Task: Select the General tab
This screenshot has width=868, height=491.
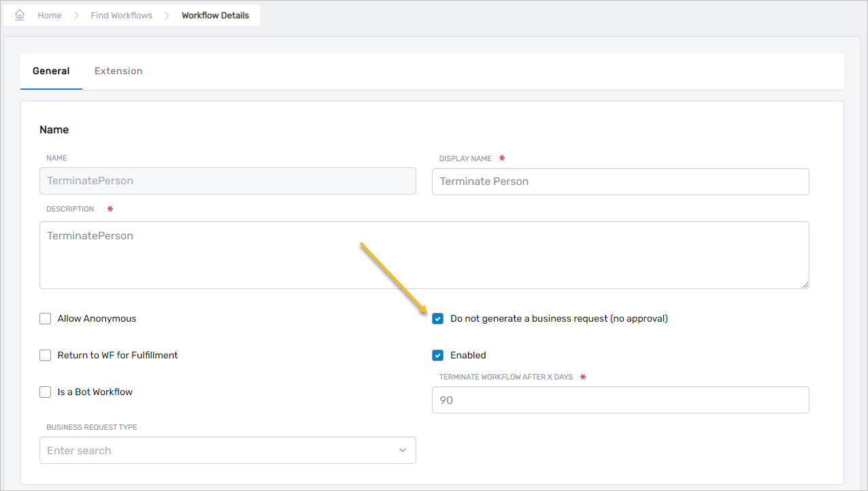Action: coord(51,71)
